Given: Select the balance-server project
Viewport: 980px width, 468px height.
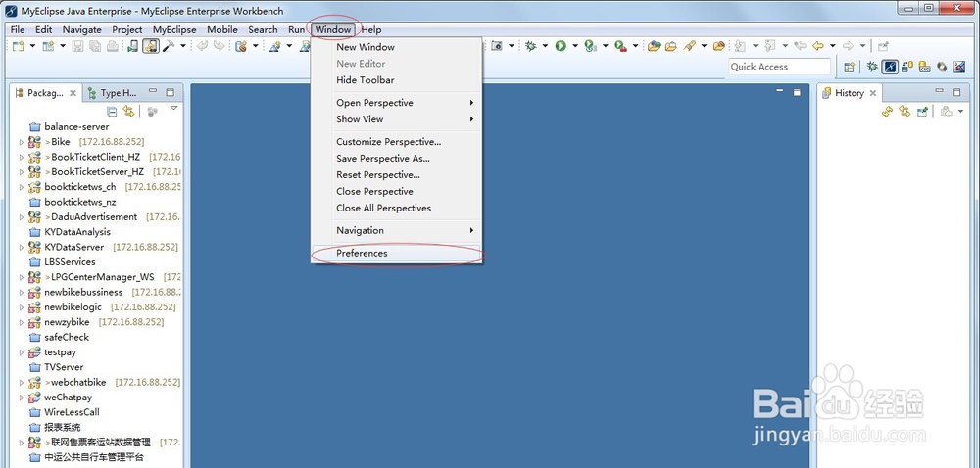Looking at the screenshot, I should pyautogui.click(x=70, y=126).
